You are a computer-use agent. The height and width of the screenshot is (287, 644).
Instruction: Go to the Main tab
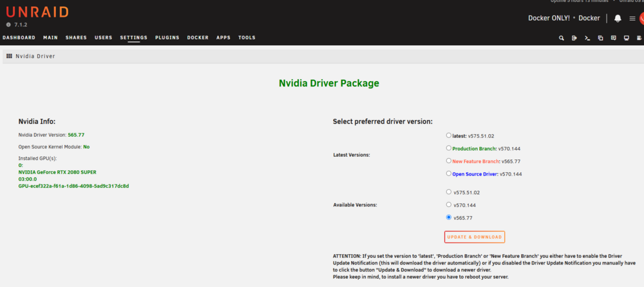coord(50,37)
